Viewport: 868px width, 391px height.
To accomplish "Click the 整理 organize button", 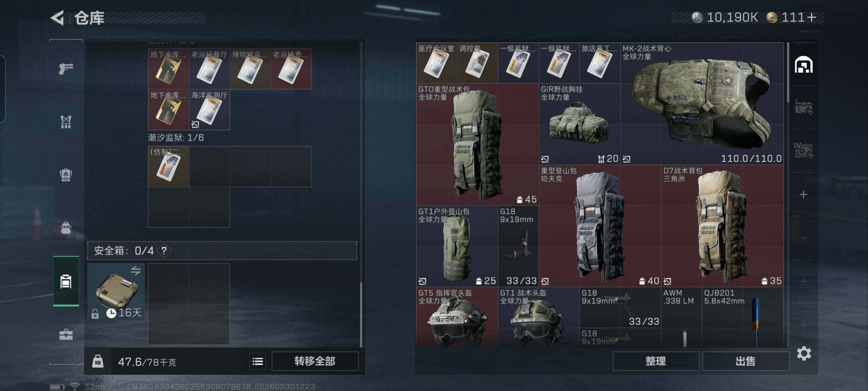I will pyautogui.click(x=655, y=361).
